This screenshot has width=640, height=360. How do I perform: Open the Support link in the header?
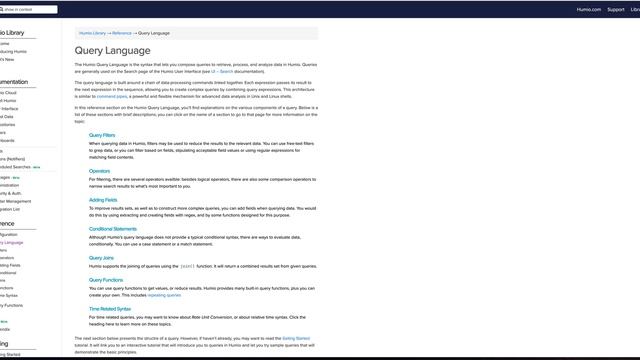tap(616, 9)
